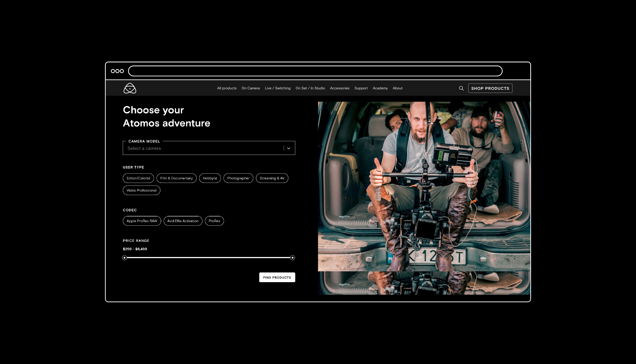Screen dimensions: 636x364
Task: Navigate to Support menu item
Action: tap(361, 88)
